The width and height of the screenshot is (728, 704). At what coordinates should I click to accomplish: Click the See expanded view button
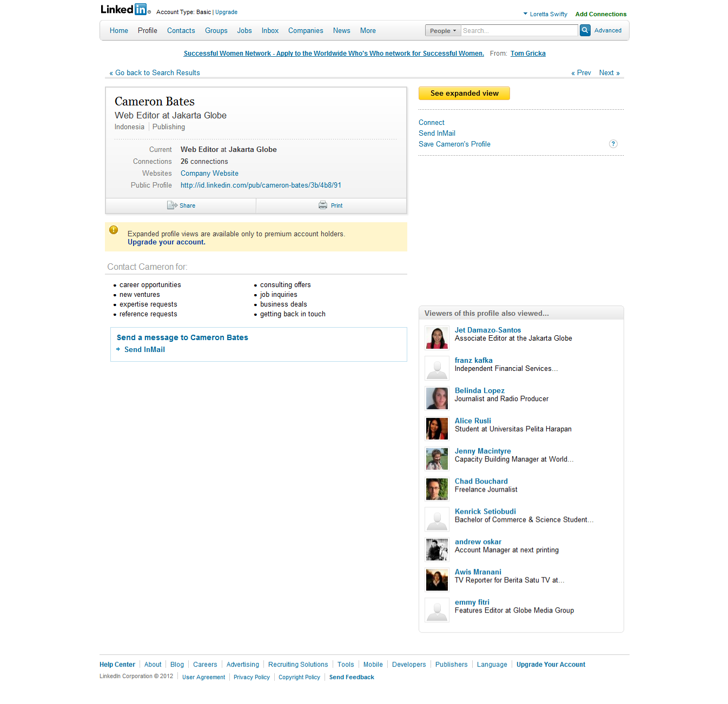tap(464, 94)
